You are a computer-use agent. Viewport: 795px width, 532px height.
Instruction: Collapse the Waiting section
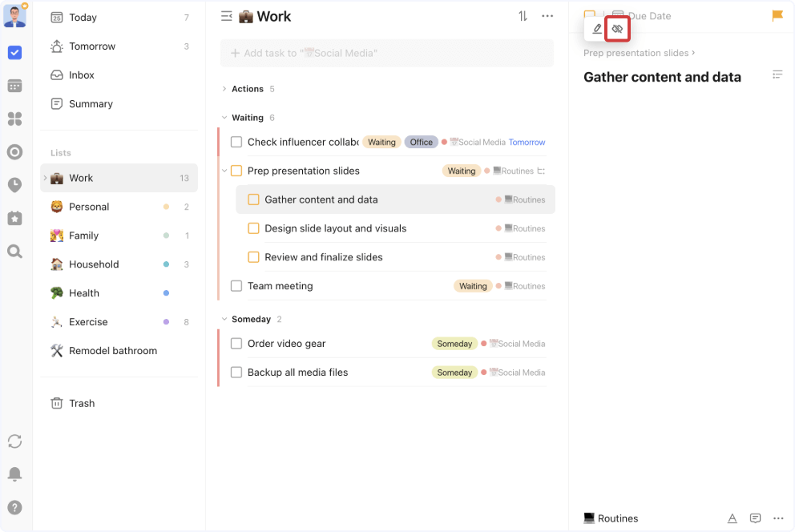tap(225, 118)
